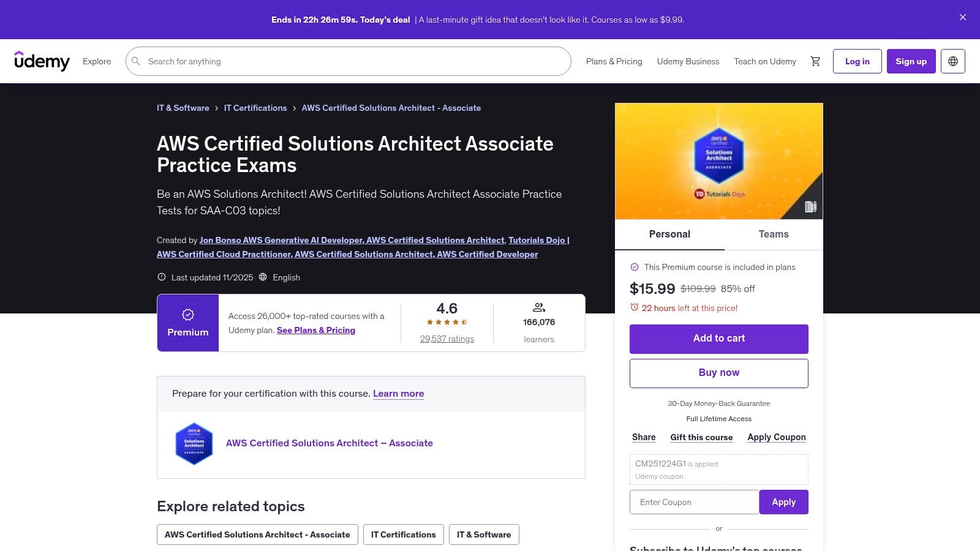
Task: Click the Udemy logo
Action: (42, 61)
